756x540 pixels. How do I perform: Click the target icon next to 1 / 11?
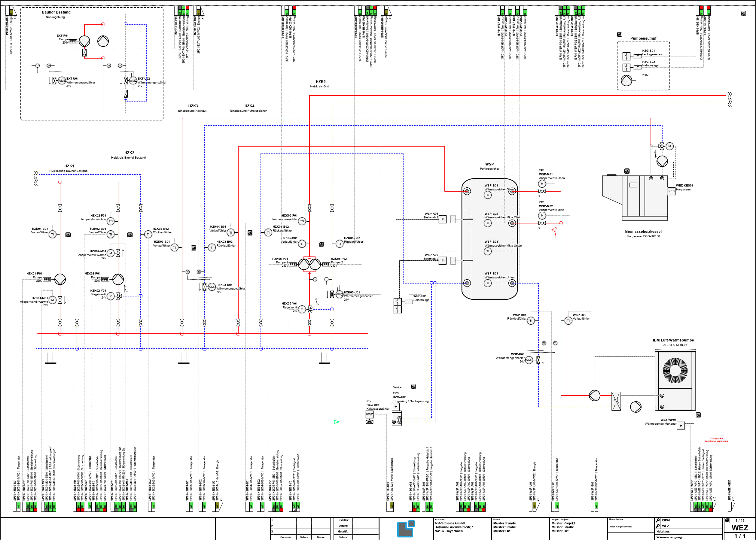[x=727, y=520]
